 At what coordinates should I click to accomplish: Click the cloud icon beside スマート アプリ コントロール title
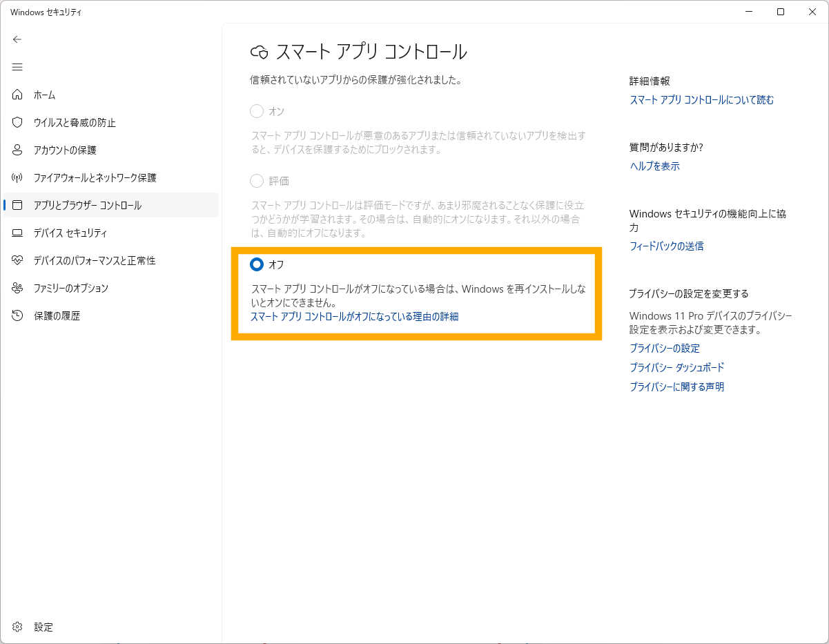pos(259,52)
